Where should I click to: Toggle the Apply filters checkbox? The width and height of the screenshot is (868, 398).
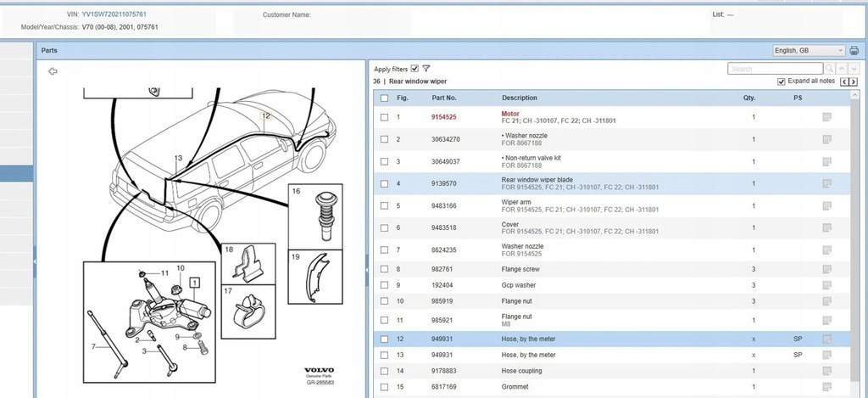pos(415,69)
